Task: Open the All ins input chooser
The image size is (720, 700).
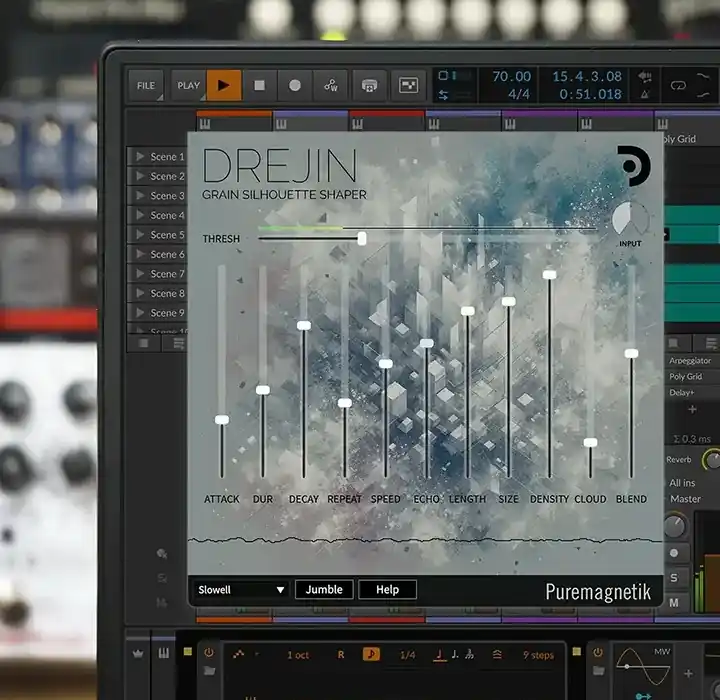Action: coord(682,483)
